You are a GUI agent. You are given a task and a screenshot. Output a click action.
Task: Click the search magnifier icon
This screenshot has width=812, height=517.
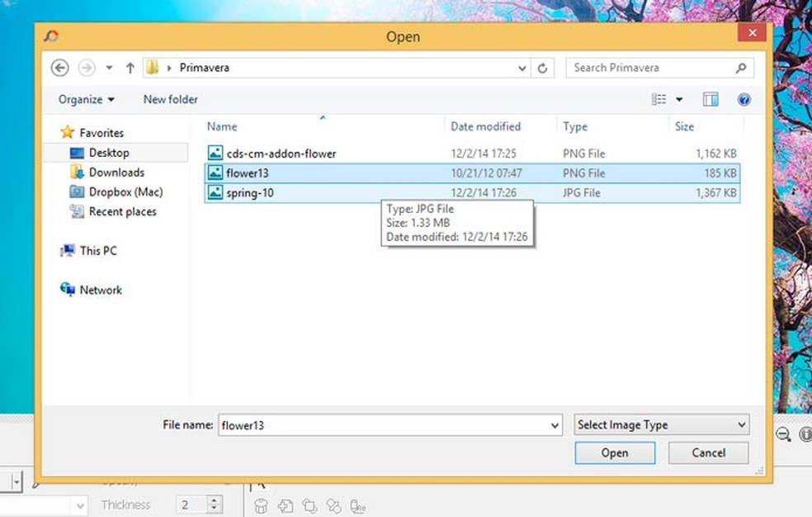[x=741, y=68]
